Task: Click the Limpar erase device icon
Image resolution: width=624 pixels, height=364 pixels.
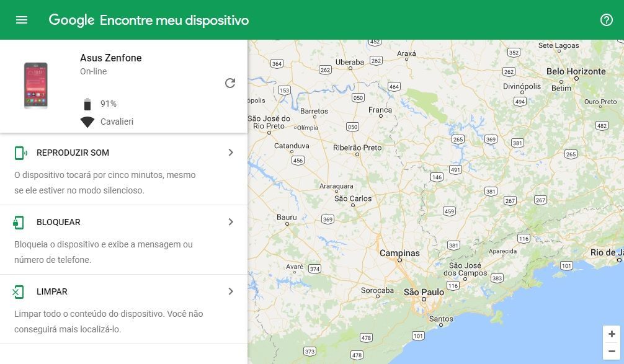Action: [x=19, y=292]
